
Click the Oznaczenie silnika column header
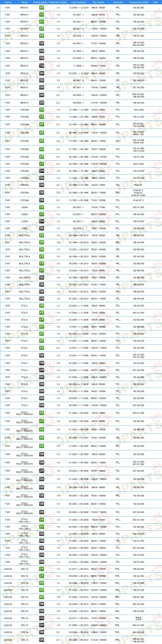click(x=139, y=2)
